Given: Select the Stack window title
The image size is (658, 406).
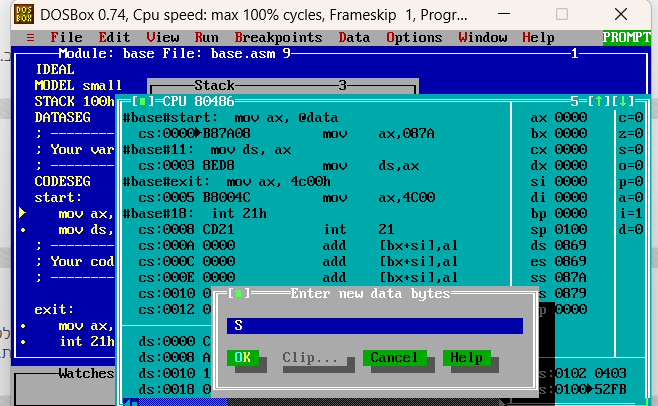Looking at the screenshot, I should pos(214,85).
